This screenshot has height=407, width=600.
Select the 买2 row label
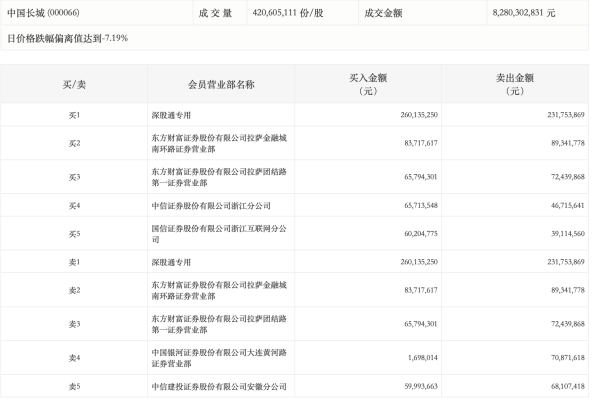pyautogui.click(x=74, y=143)
